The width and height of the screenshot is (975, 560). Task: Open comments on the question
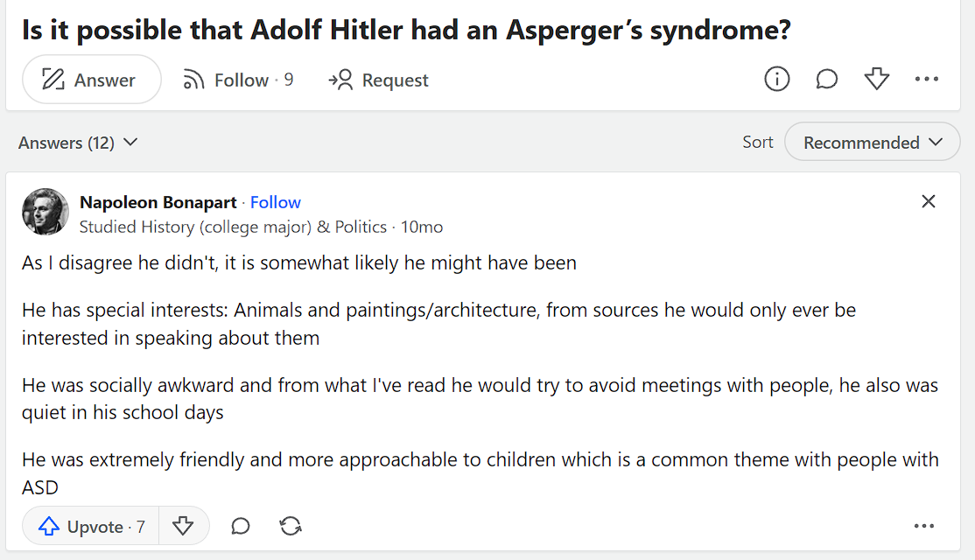pos(826,79)
